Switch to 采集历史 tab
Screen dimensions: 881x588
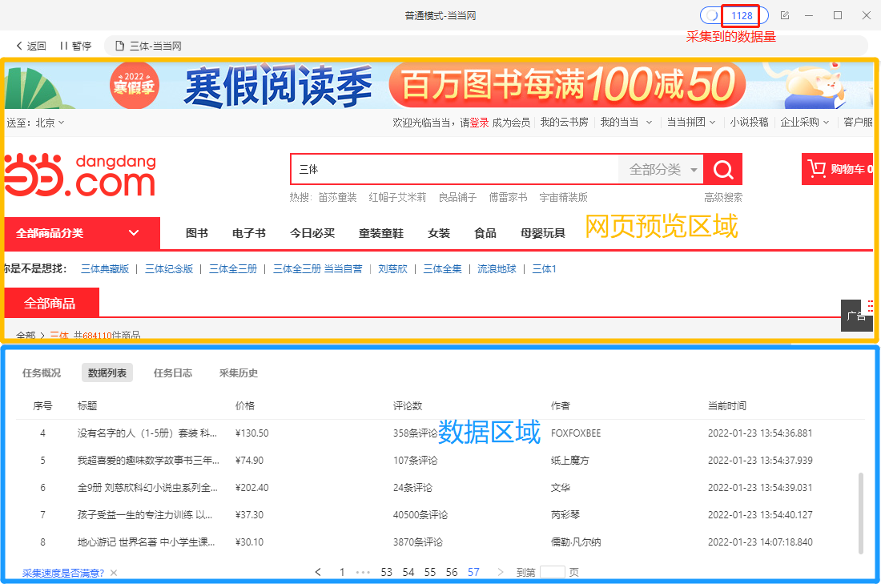coord(238,373)
